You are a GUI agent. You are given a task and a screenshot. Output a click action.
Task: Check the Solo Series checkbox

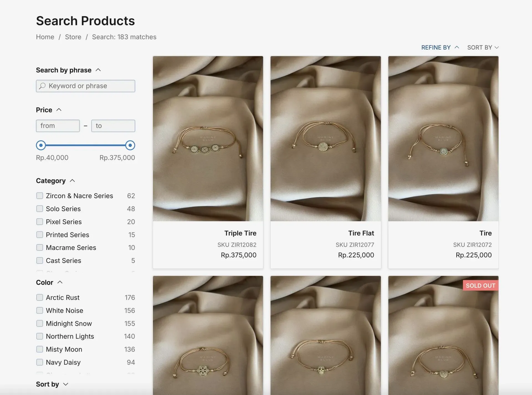(40, 209)
